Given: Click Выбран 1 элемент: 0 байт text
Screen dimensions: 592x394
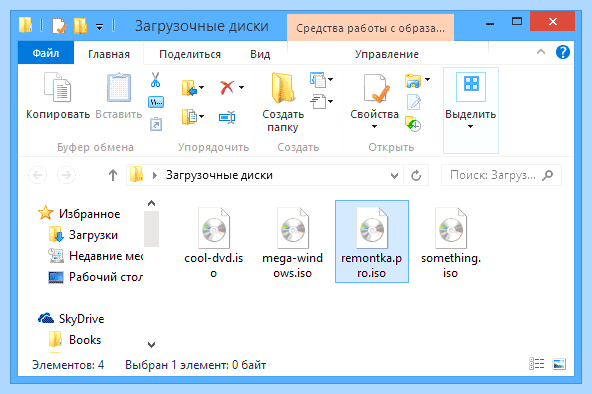Looking at the screenshot, I should (196, 365).
